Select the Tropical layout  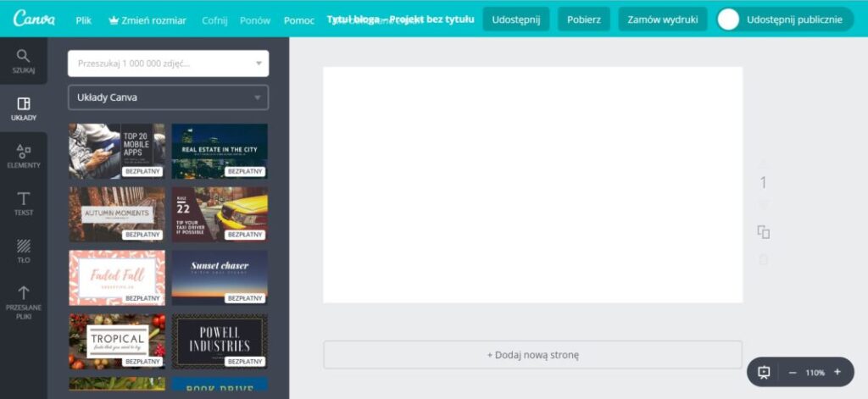point(117,341)
